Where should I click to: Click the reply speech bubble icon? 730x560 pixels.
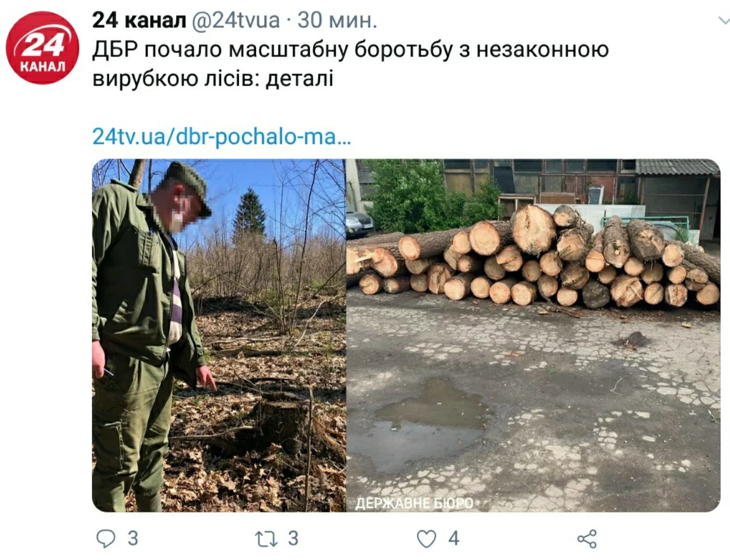[x=106, y=538]
